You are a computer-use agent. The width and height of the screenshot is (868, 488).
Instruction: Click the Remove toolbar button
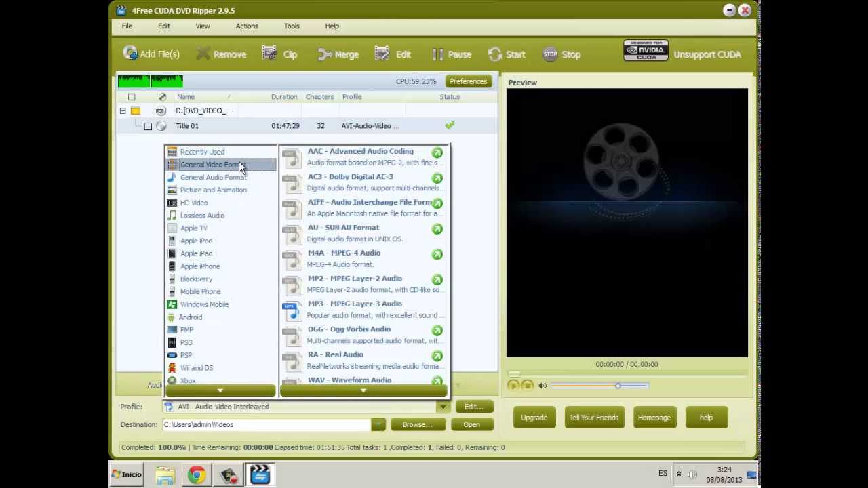(x=222, y=54)
